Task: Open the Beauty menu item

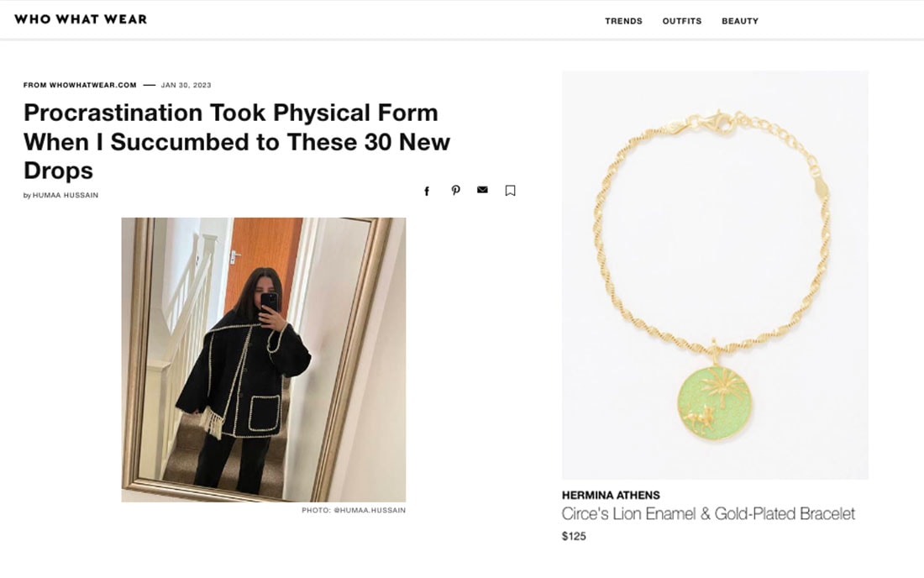Action: coord(740,21)
